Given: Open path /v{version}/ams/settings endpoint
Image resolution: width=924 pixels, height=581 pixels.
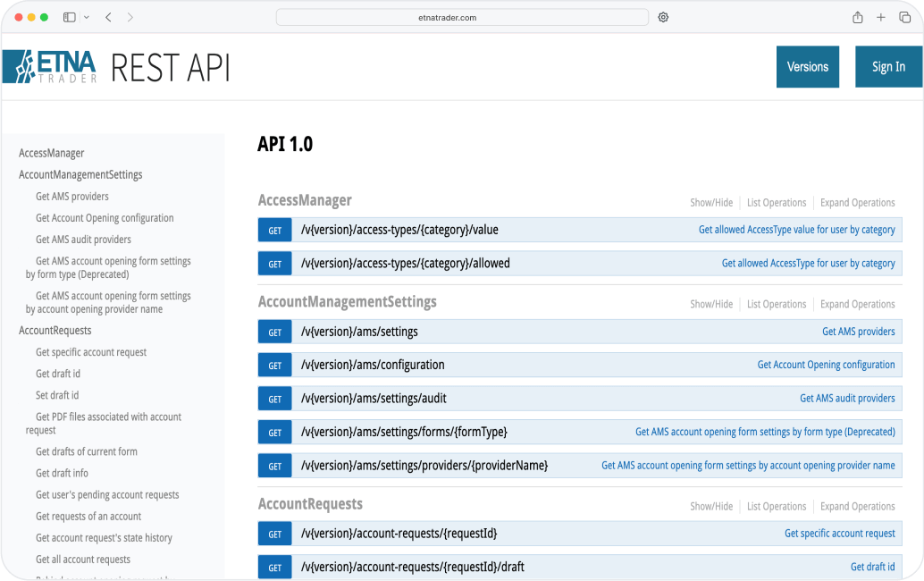Looking at the screenshot, I should click(x=359, y=332).
